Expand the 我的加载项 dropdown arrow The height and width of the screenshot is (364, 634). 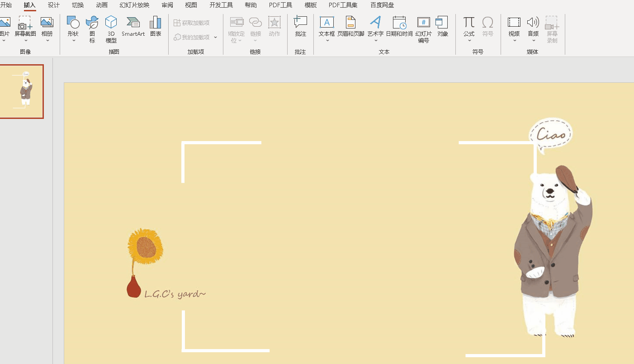[x=216, y=37]
